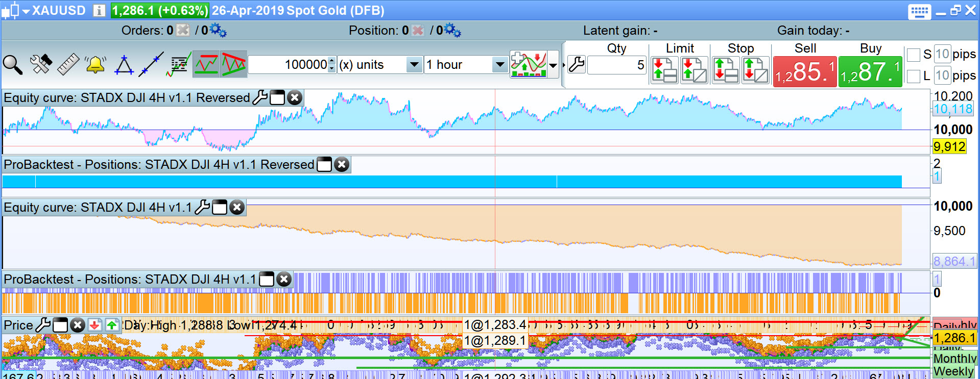Image resolution: width=980 pixels, height=379 pixels.
Task: Click the add indicator chart icon
Action: (x=529, y=64)
